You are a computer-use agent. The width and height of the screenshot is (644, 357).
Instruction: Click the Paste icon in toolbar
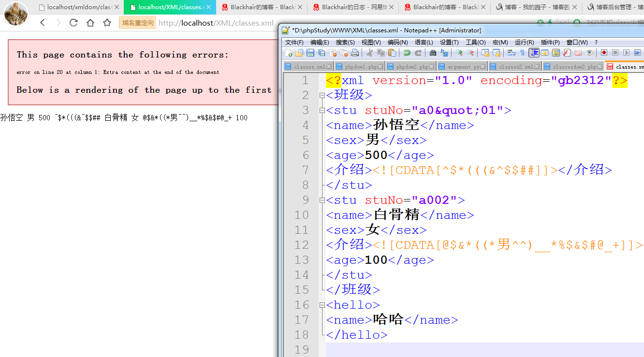[x=391, y=53]
